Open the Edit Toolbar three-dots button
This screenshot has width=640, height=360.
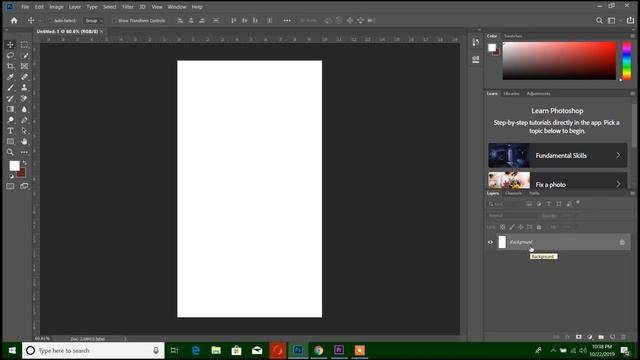pos(24,152)
